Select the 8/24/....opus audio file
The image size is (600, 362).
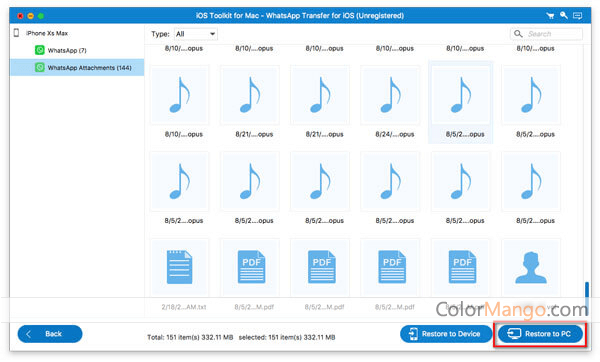[390, 95]
